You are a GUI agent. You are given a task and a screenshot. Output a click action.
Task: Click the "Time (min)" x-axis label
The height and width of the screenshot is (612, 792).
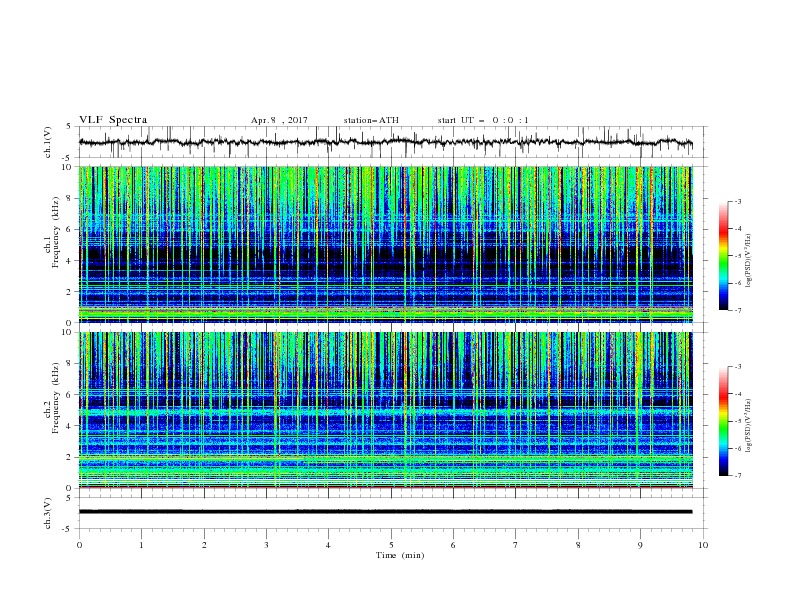[x=400, y=555]
